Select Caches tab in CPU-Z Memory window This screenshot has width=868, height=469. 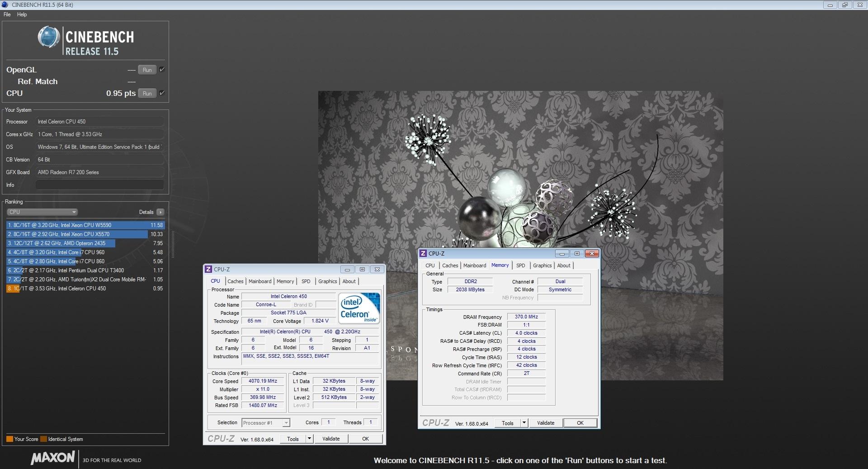point(450,265)
